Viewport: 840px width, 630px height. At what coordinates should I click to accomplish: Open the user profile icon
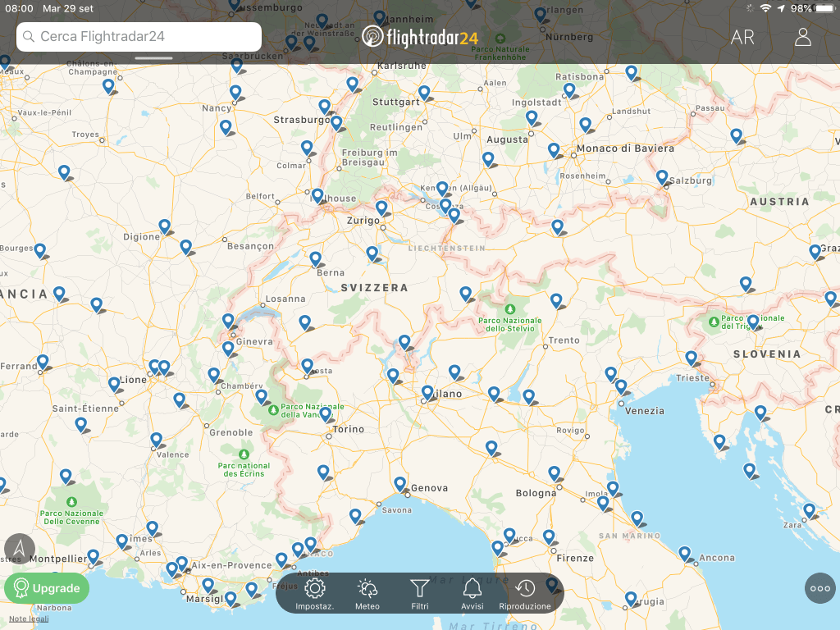[x=802, y=37]
